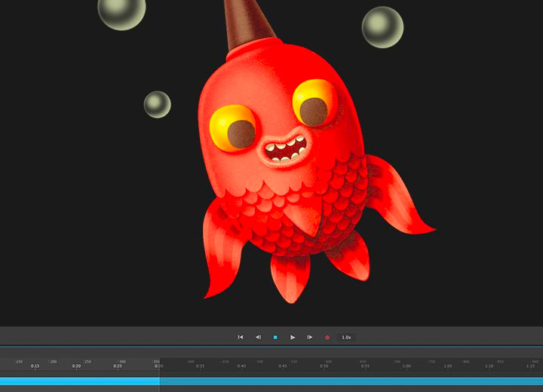The height and width of the screenshot is (392, 543).
Task: Jump to the start of the animation
Action: point(241,337)
